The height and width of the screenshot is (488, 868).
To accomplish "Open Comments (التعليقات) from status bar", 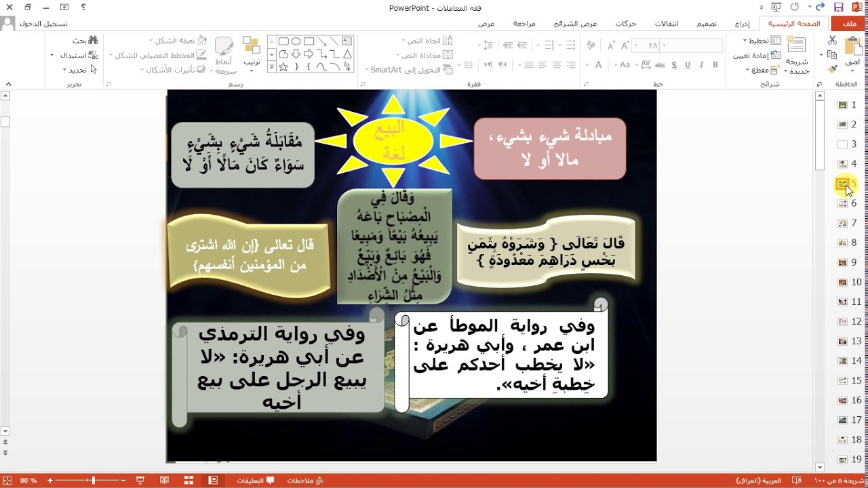I will (256, 480).
